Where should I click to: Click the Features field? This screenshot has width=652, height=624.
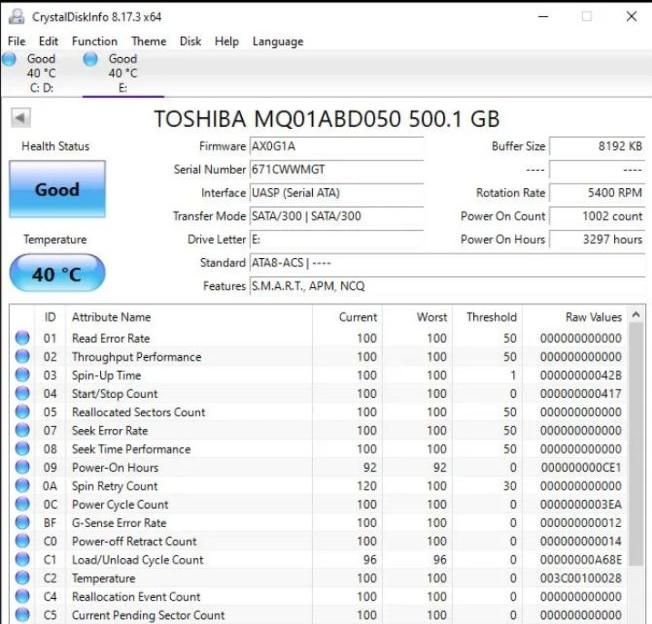(x=447, y=286)
